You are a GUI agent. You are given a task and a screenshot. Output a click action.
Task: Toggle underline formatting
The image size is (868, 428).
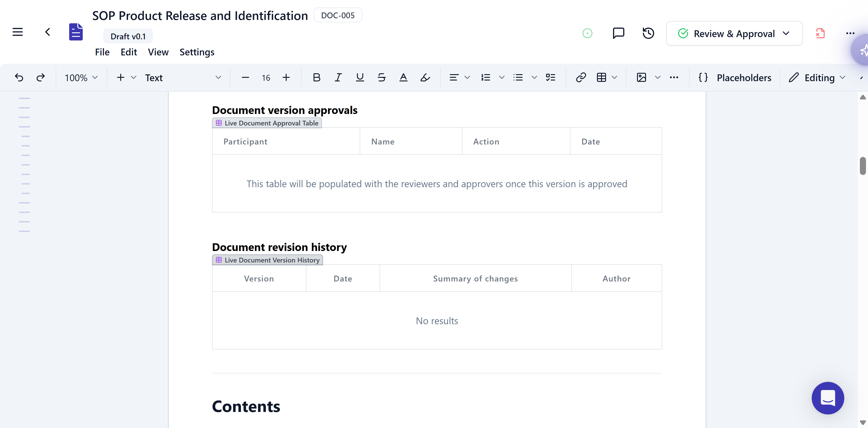[x=360, y=78]
